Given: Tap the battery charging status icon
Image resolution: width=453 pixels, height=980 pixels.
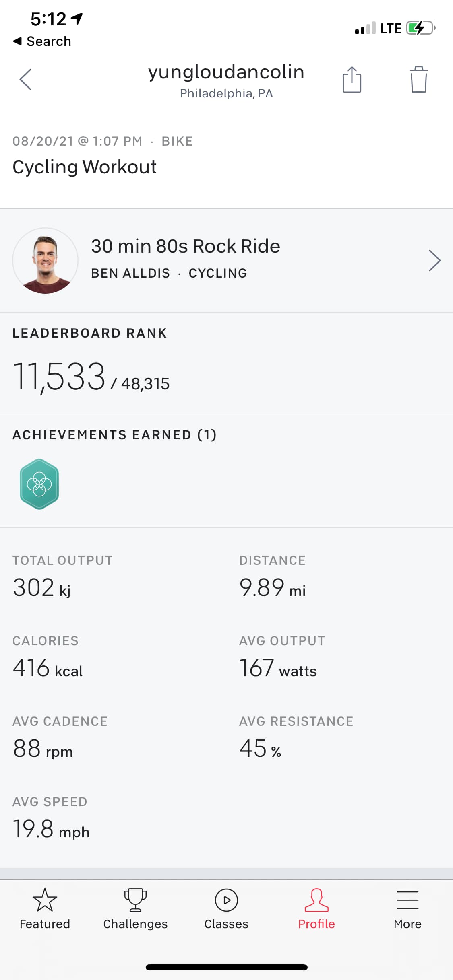Looking at the screenshot, I should [421, 28].
